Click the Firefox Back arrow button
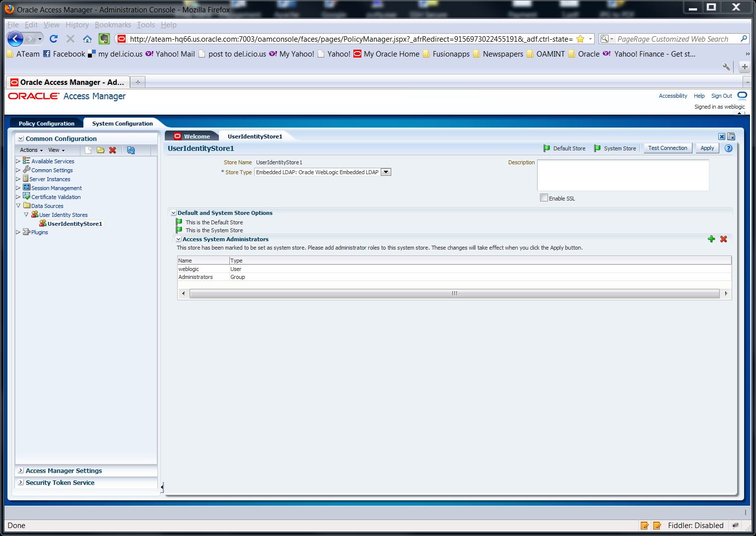 click(x=15, y=39)
